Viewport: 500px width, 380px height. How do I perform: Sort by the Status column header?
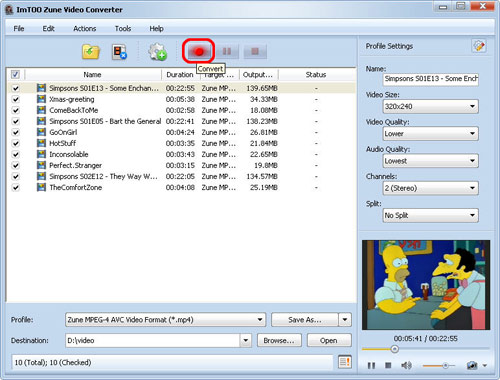click(x=316, y=75)
